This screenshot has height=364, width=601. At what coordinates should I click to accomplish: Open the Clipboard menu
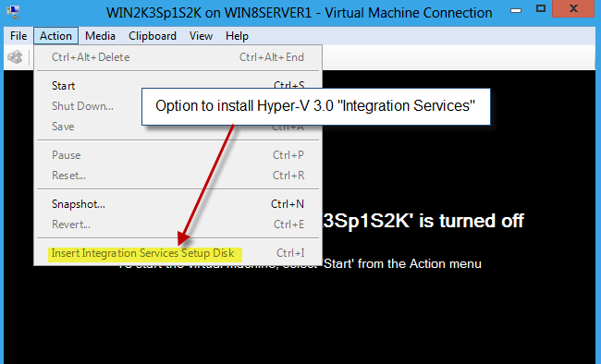coord(153,36)
